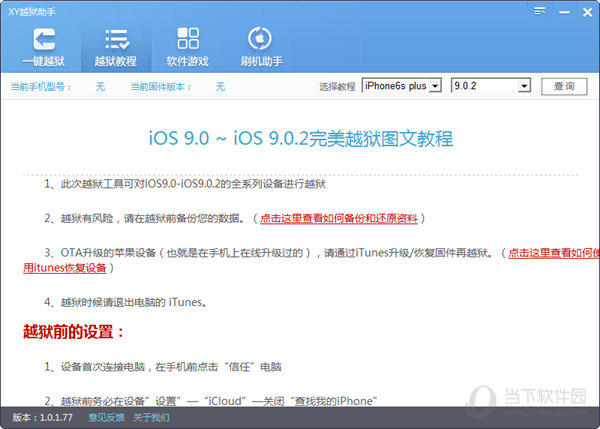Open the iTunes restore device link
This screenshot has height=429, width=600.
click(65, 268)
